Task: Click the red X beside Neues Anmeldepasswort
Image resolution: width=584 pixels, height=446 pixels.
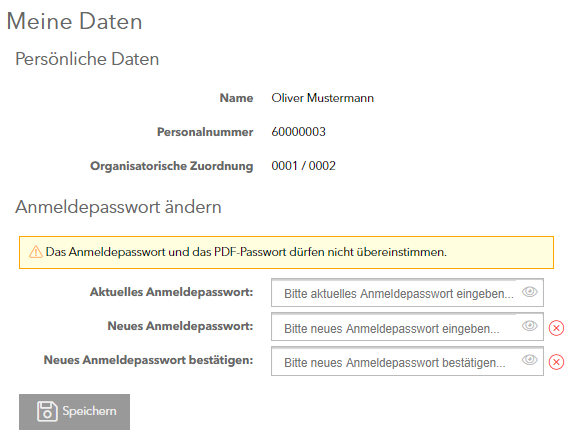Action: coord(556,328)
